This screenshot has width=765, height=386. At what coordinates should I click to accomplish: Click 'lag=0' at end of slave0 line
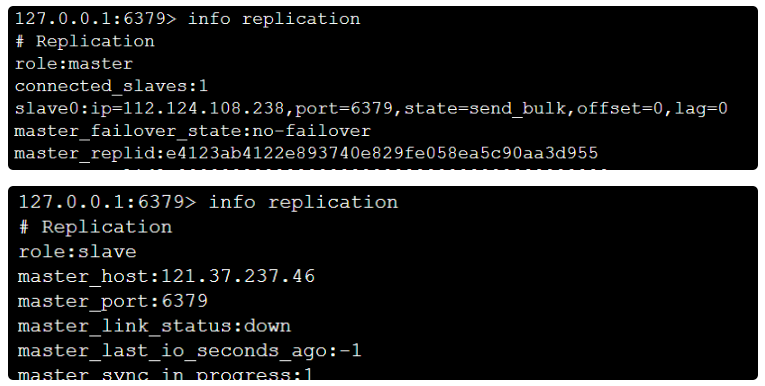tap(701, 109)
